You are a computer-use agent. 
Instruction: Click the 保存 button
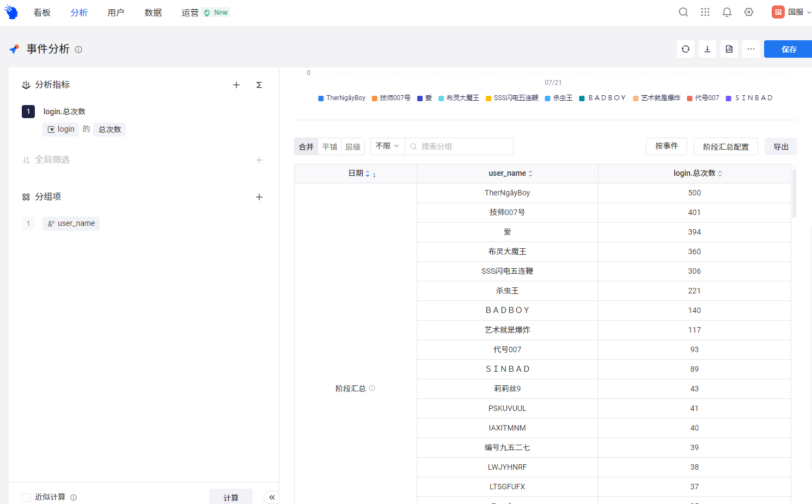click(788, 49)
